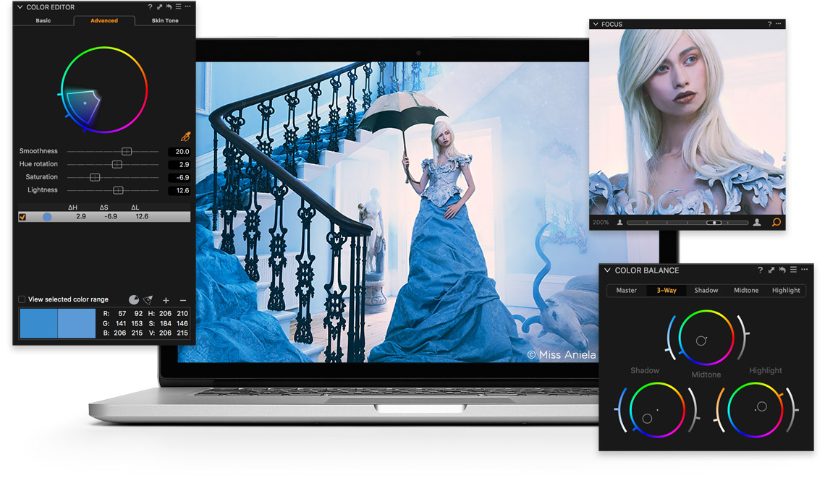Screen dimensions: 825x504
Task: Click the center handle of the Midtone color wheel
Action: 701,341
